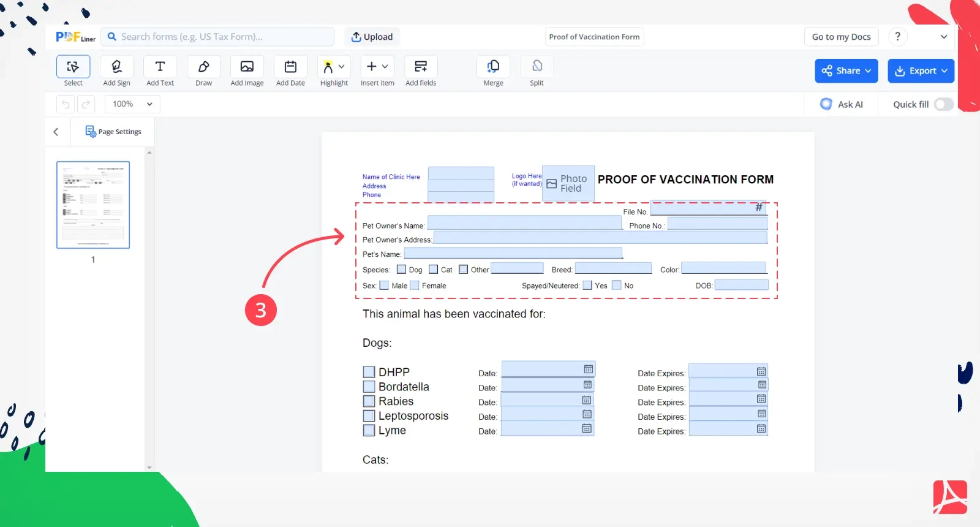The height and width of the screenshot is (527, 980).
Task: Open calendar picker on Bordatella Date field
Action: click(x=587, y=385)
